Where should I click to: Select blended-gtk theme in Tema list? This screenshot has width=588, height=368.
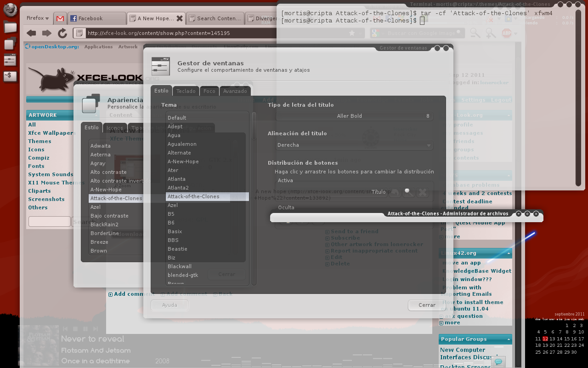(x=207, y=275)
